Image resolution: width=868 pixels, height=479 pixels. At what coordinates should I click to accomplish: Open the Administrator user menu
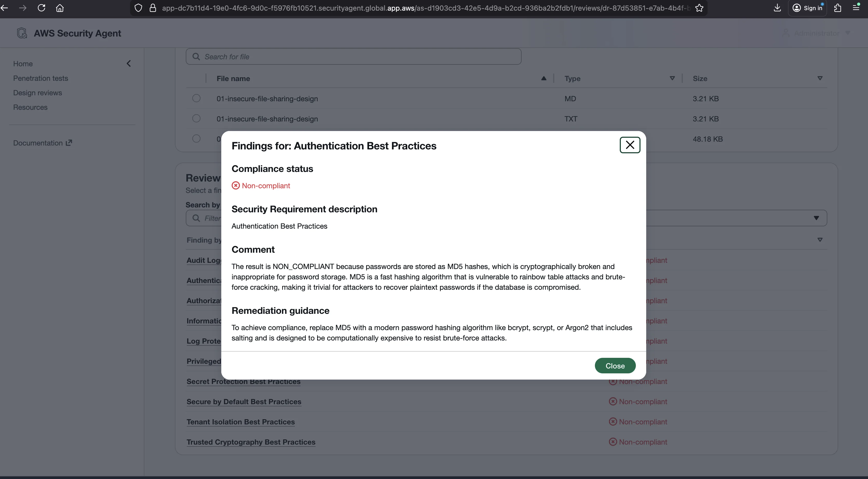(816, 33)
